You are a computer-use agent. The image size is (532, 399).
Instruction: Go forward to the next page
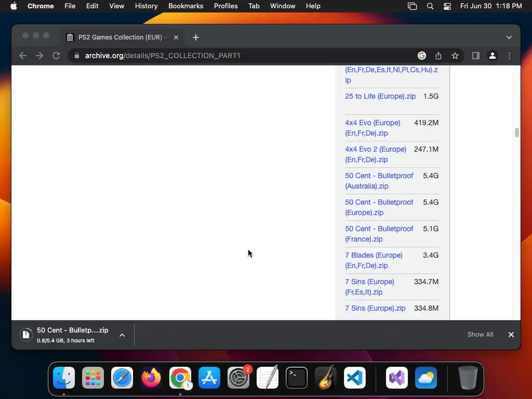pos(39,56)
